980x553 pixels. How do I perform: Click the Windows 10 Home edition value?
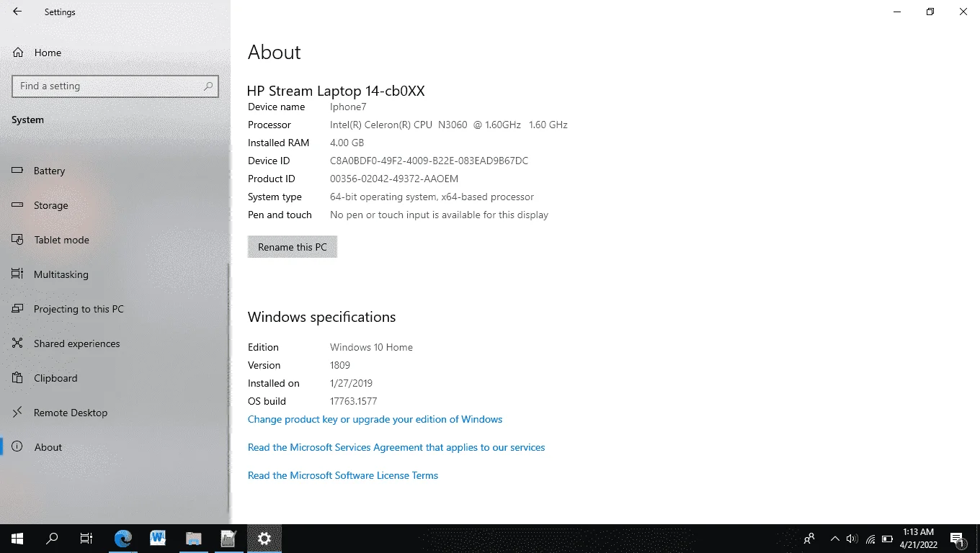[371, 347]
